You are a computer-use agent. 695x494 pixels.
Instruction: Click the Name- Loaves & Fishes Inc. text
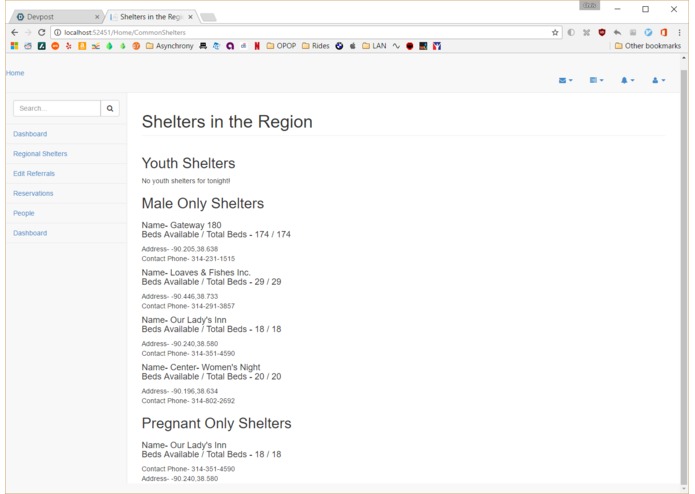tap(196, 272)
